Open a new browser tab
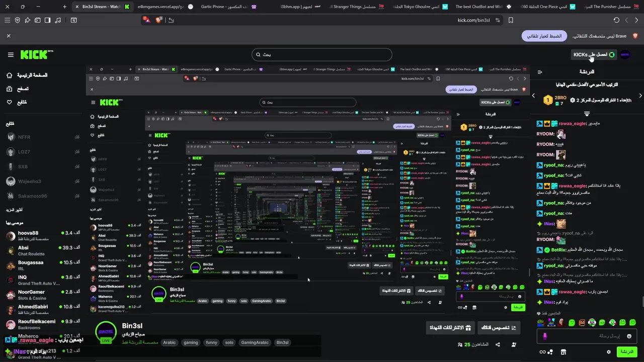 pyautogui.click(x=64, y=7)
